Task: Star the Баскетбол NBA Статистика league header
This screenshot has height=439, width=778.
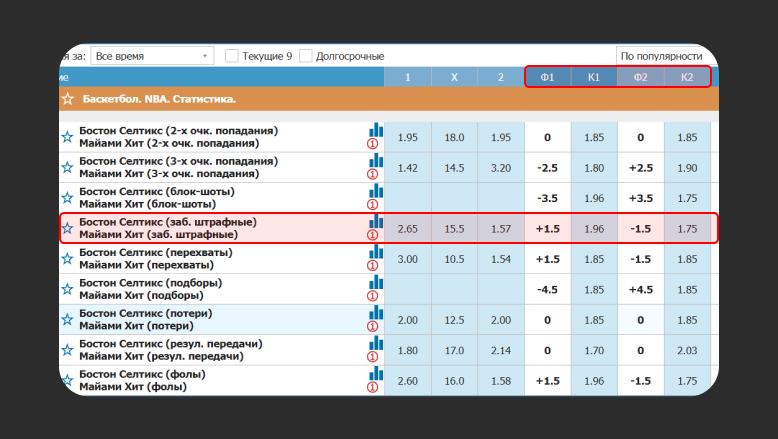Action: 67,99
